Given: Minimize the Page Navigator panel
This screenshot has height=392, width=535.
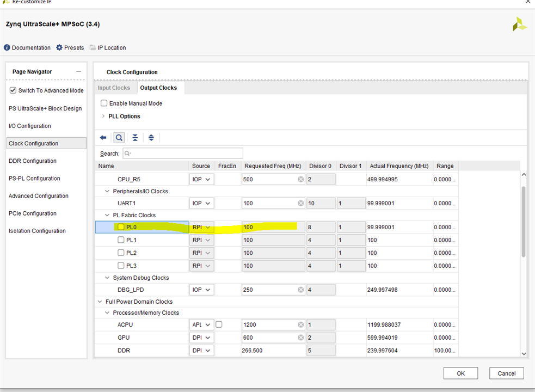Looking at the screenshot, I should tap(78, 72).
